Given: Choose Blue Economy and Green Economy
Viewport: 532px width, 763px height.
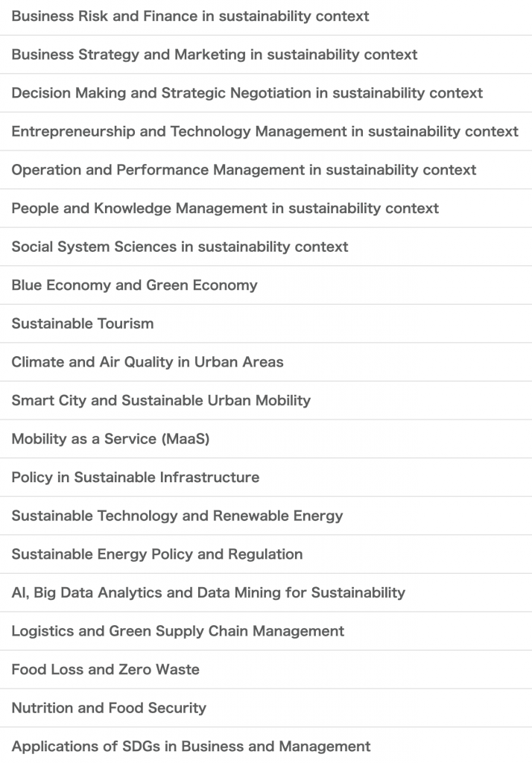Looking at the screenshot, I should click(x=266, y=285).
